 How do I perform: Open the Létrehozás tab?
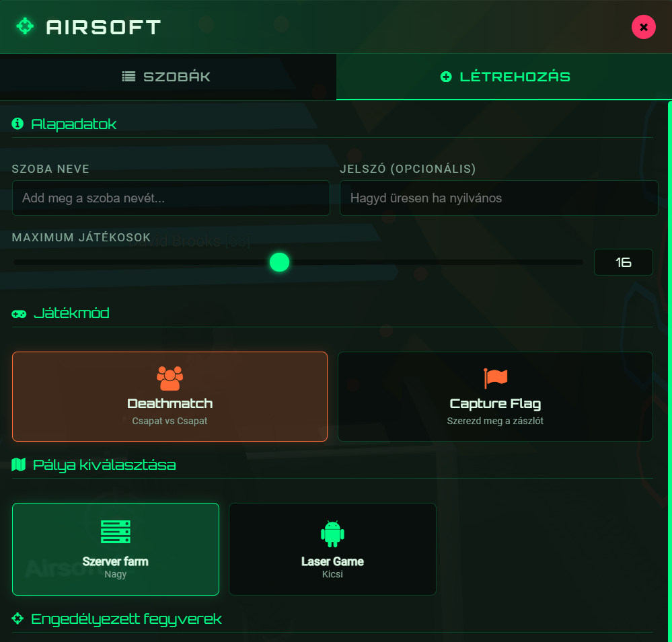pyautogui.click(x=504, y=77)
